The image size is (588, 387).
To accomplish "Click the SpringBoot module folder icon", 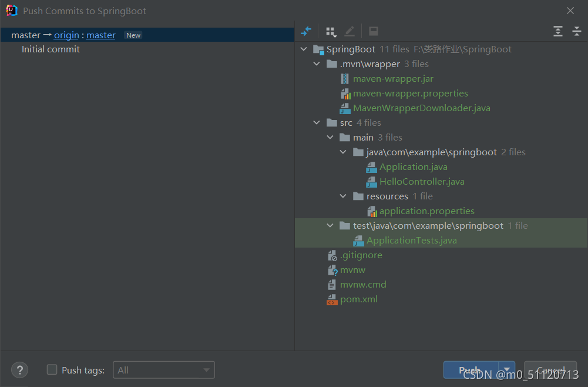I will 318,49.
